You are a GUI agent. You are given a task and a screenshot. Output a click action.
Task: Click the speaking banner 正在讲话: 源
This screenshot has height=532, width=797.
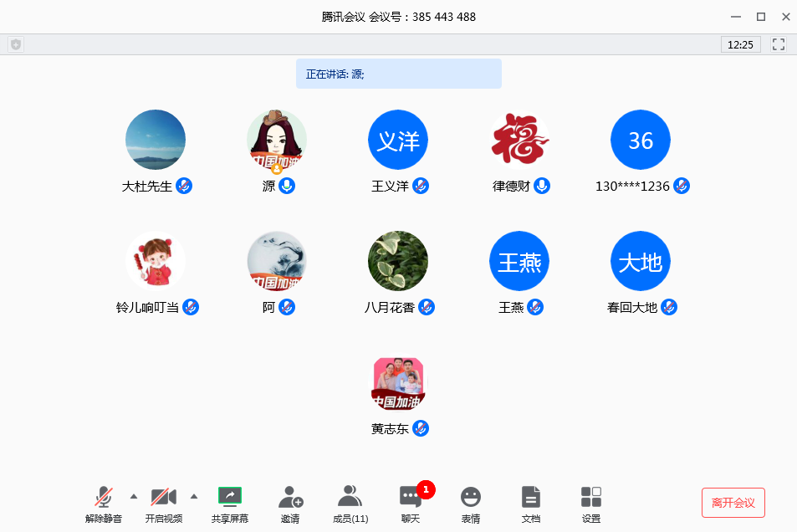coord(398,74)
